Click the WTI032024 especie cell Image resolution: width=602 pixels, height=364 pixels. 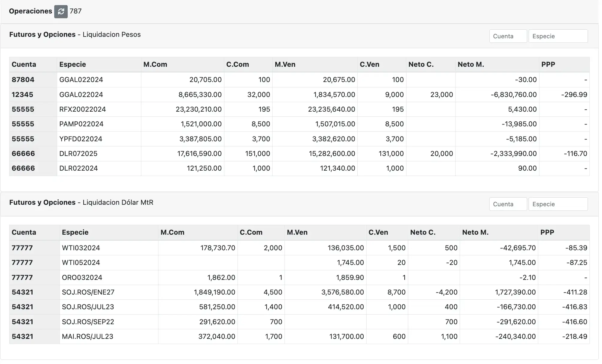pyautogui.click(x=81, y=248)
